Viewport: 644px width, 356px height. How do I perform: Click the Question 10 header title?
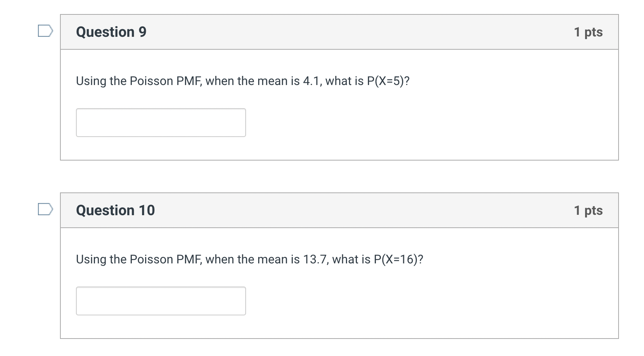116,210
